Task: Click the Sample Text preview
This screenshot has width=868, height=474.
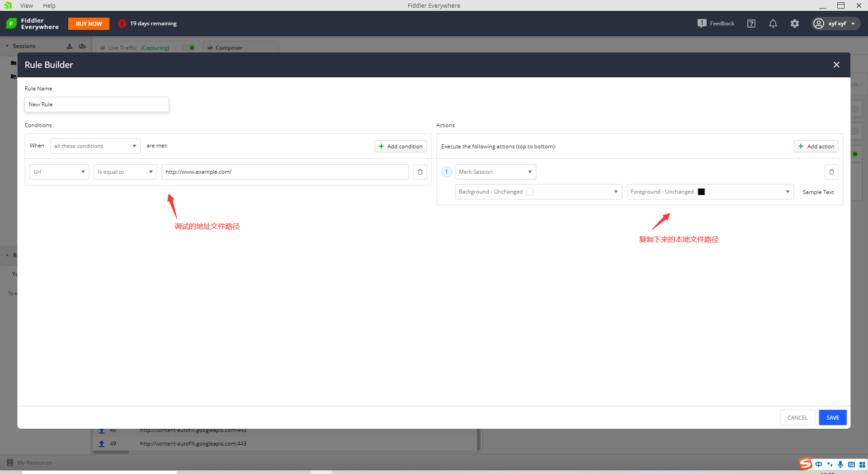Action: pos(818,192)
